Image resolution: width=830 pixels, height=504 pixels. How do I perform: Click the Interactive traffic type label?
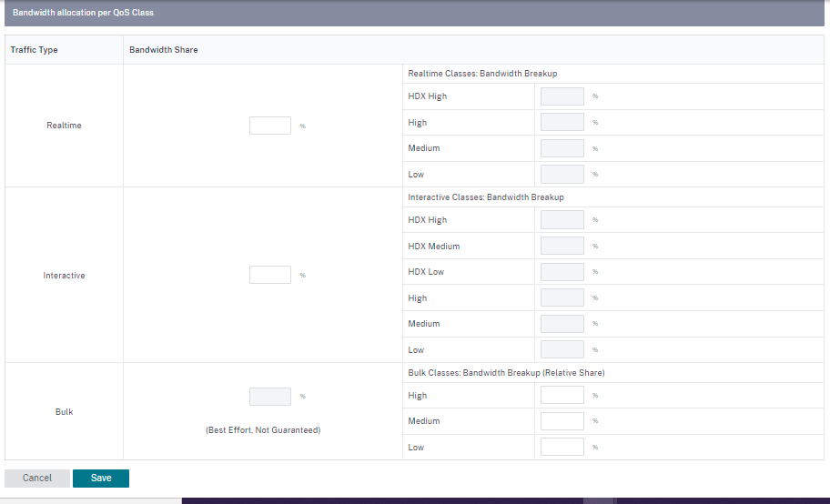click(x=64, y=276)
